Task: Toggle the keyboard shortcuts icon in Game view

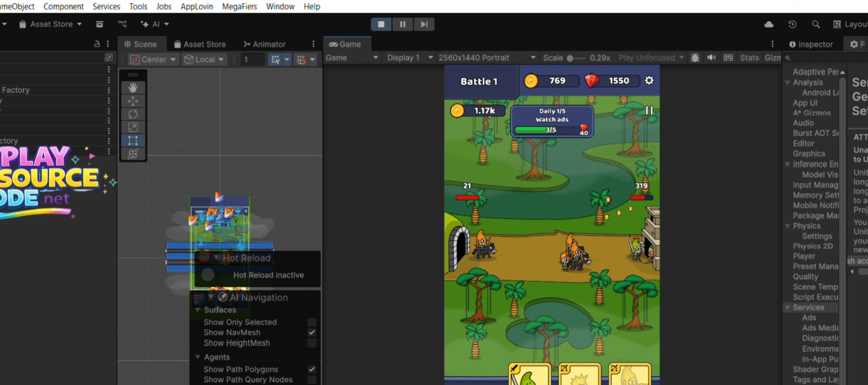Action: click(729, 58)
